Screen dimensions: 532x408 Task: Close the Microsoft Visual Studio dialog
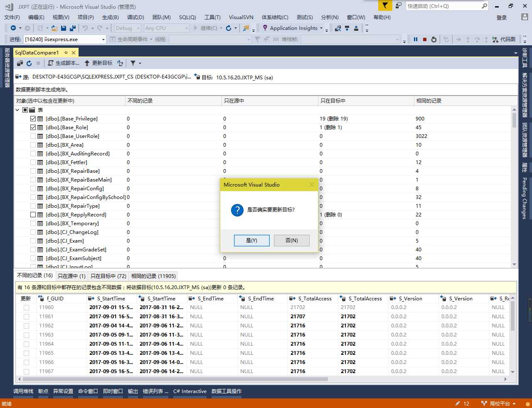312,184
